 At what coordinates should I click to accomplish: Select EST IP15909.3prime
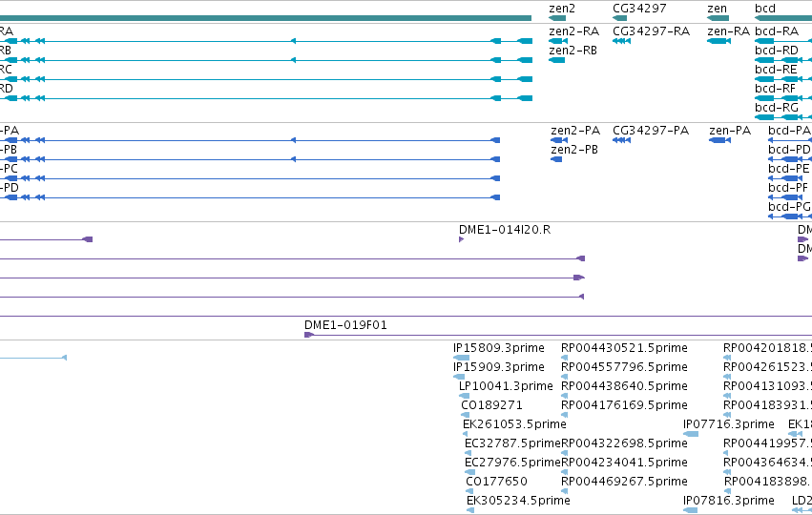click(459, 377)
